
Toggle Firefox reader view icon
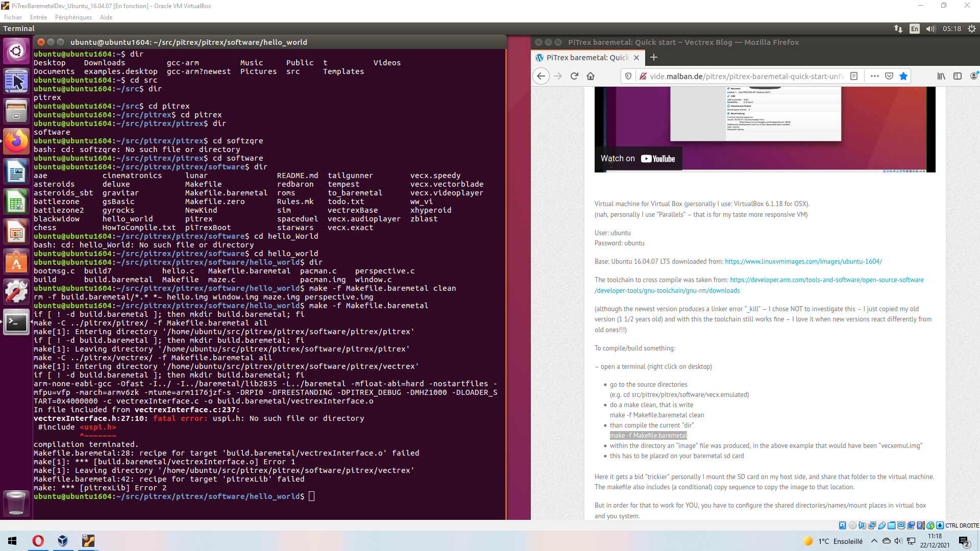(x=854, y=76)
